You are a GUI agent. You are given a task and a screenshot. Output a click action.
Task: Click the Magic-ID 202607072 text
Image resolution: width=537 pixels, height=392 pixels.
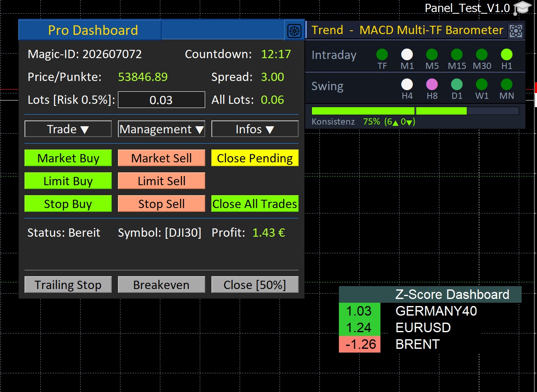click(x=85, y=54)
